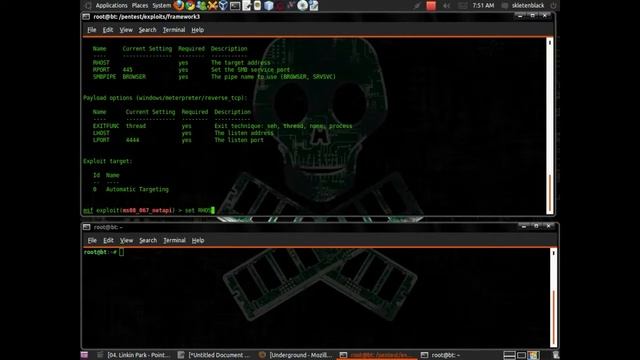The image size is (640, 360).
Task: Click the lower terminal vertical scrollbar
Action: pos(553,298)
